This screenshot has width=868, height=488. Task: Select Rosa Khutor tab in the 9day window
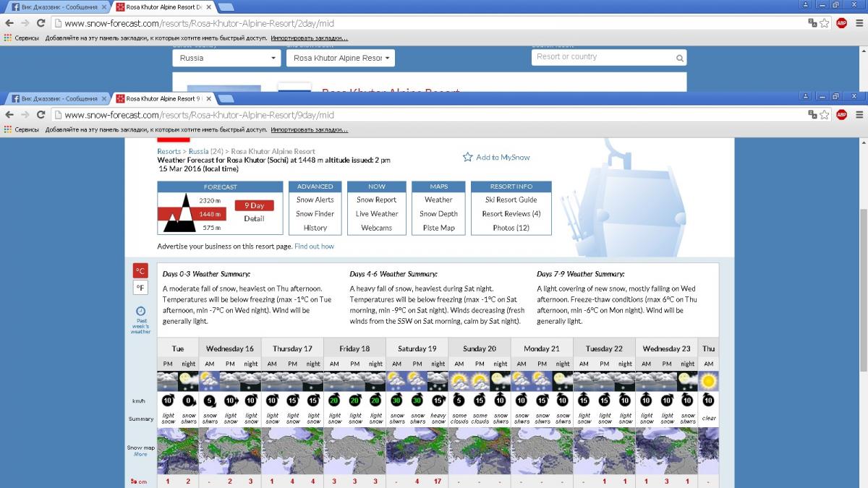tap(163, 98)
